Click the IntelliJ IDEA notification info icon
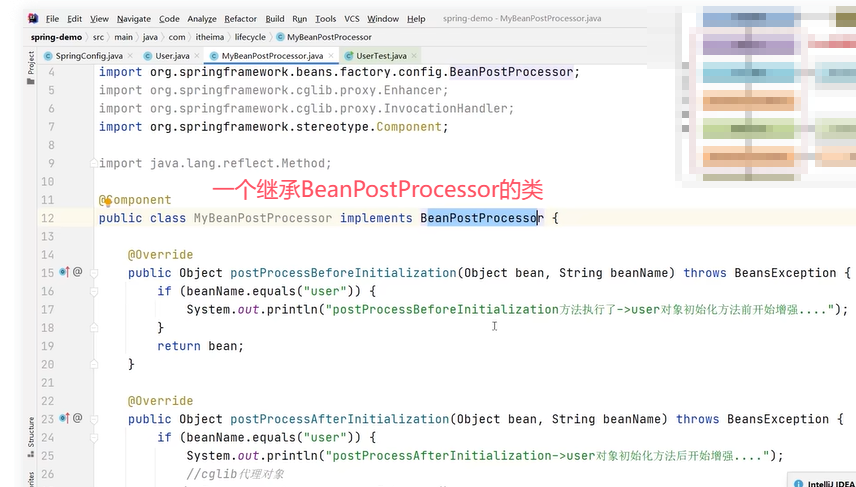 click(x=798, y=483)
